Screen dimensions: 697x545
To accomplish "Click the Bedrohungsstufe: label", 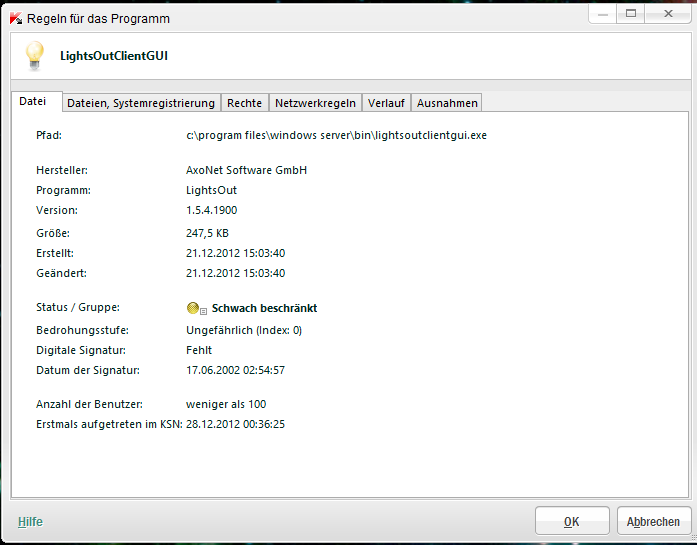I will (x=82, y=330).
